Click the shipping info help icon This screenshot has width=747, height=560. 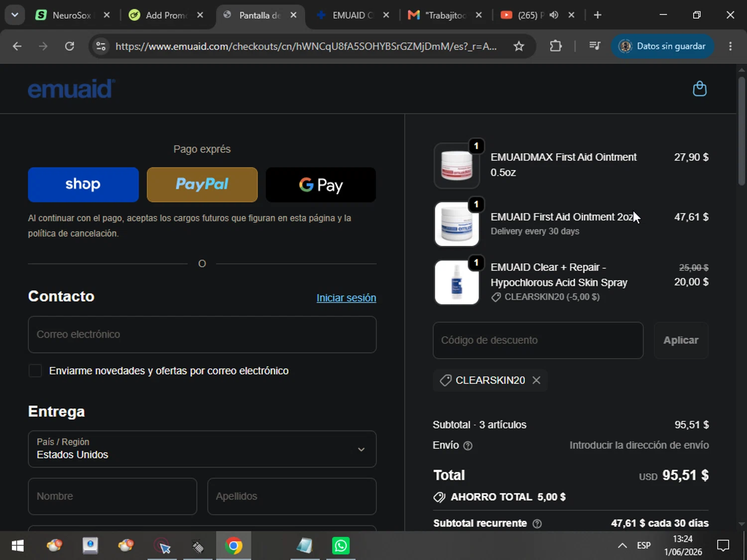[468, 446]
